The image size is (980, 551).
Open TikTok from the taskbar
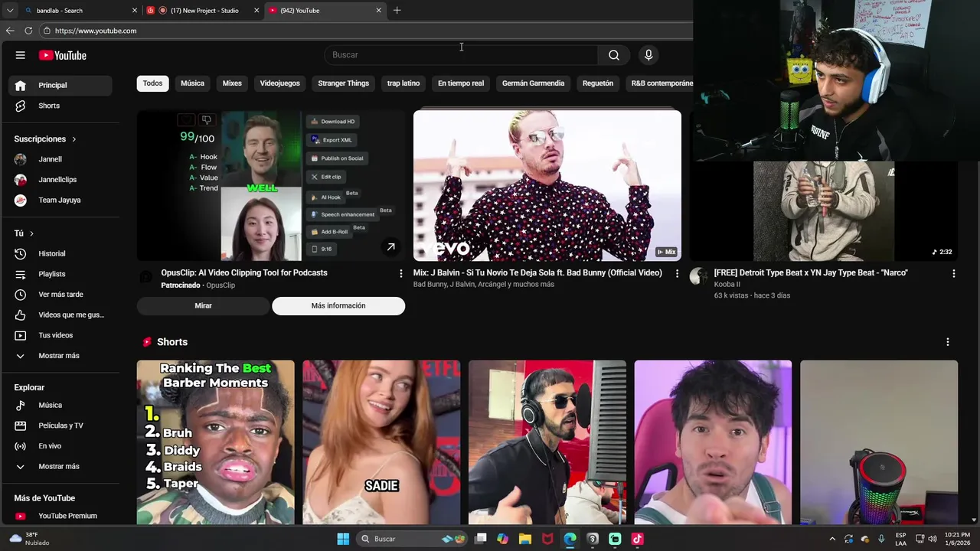pos(637,539)
